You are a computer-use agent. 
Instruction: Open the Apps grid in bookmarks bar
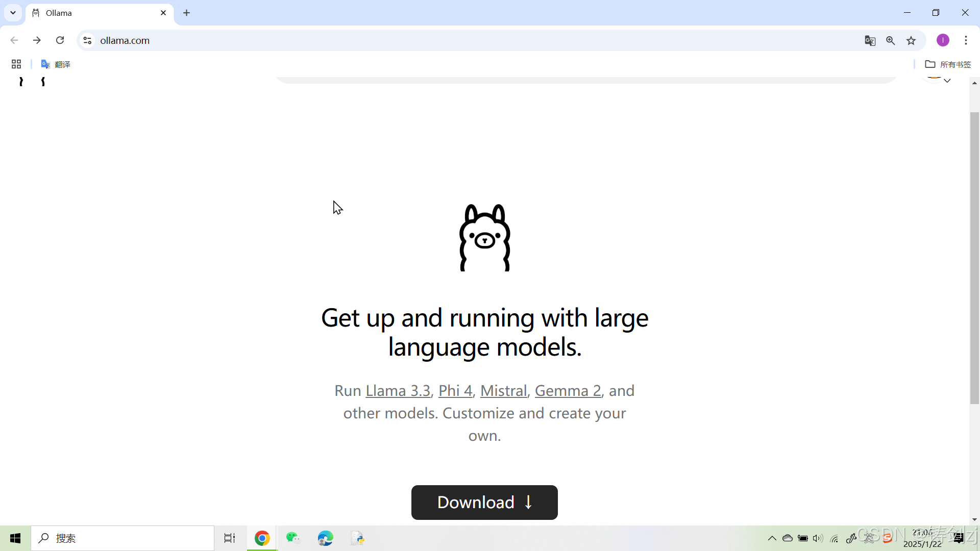(x=16, y=64)
